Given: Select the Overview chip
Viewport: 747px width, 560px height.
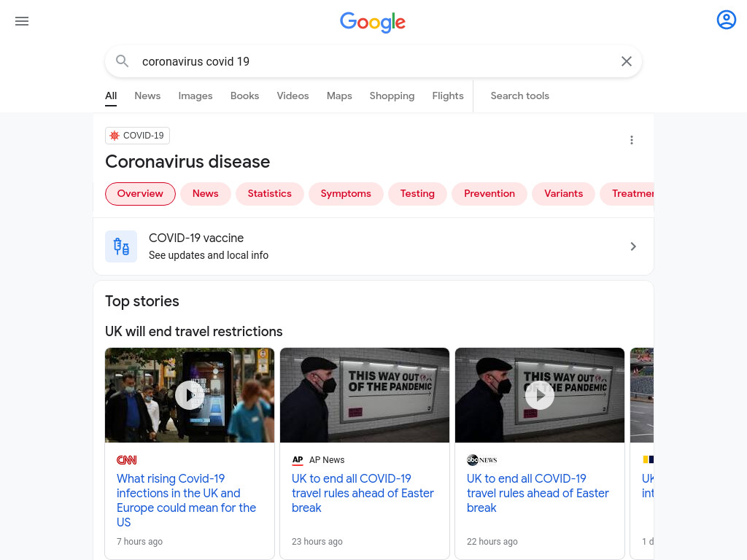Looking at the screenshot, I should (x=140, y=194).
